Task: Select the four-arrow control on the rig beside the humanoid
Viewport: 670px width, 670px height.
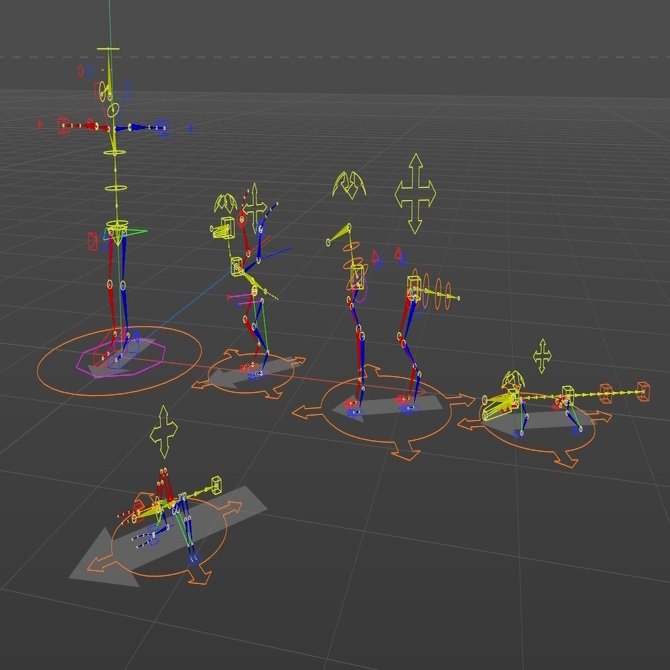Action: [x=255, y=207]
